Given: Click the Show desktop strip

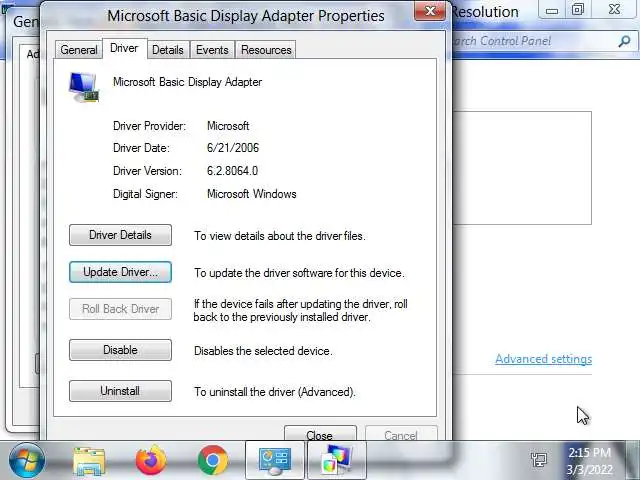Looking at the screenshot, I should point(632,460).
